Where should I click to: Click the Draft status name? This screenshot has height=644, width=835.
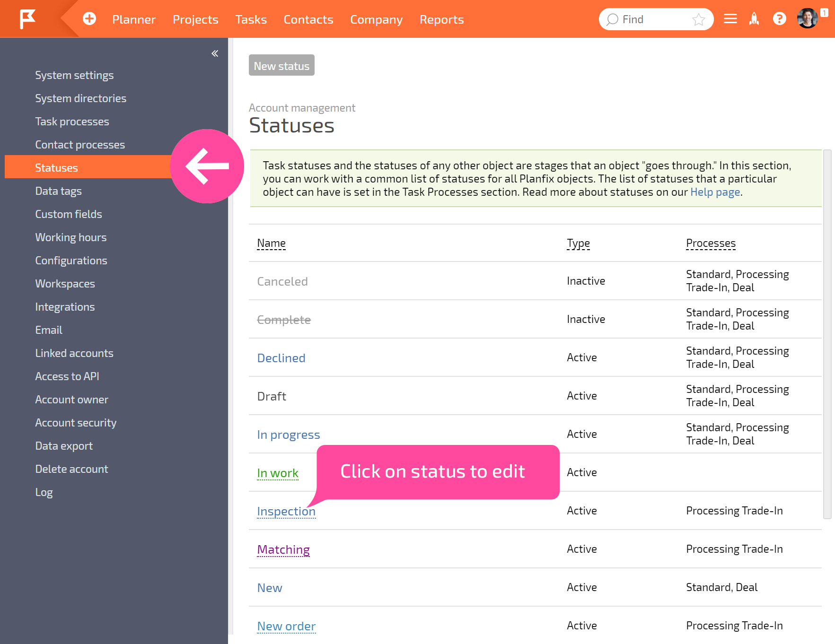point(272,396)
